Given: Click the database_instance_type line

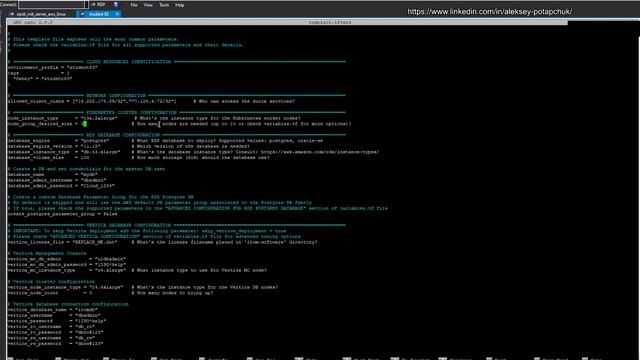Looking at the screenshot, I should pos(193,152).
